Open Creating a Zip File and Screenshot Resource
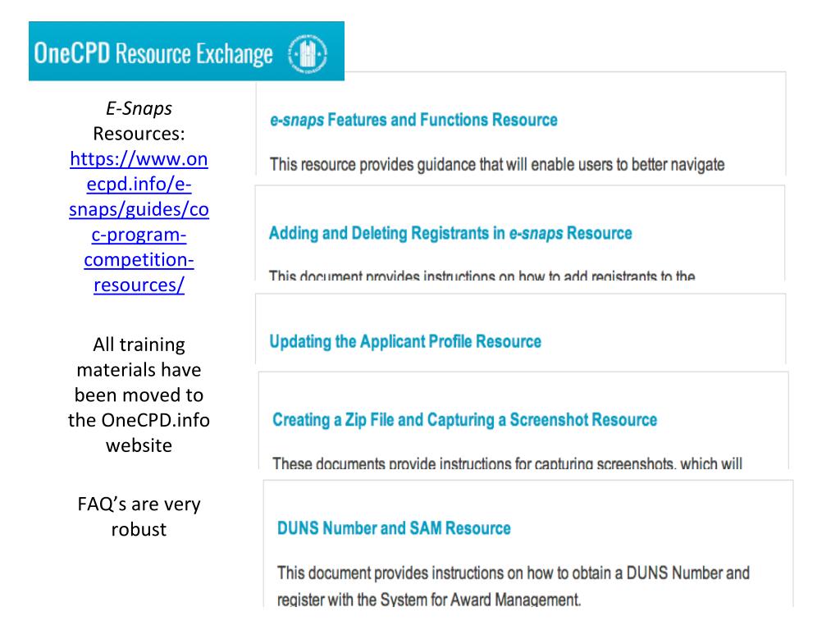 (x=464, y=419)
